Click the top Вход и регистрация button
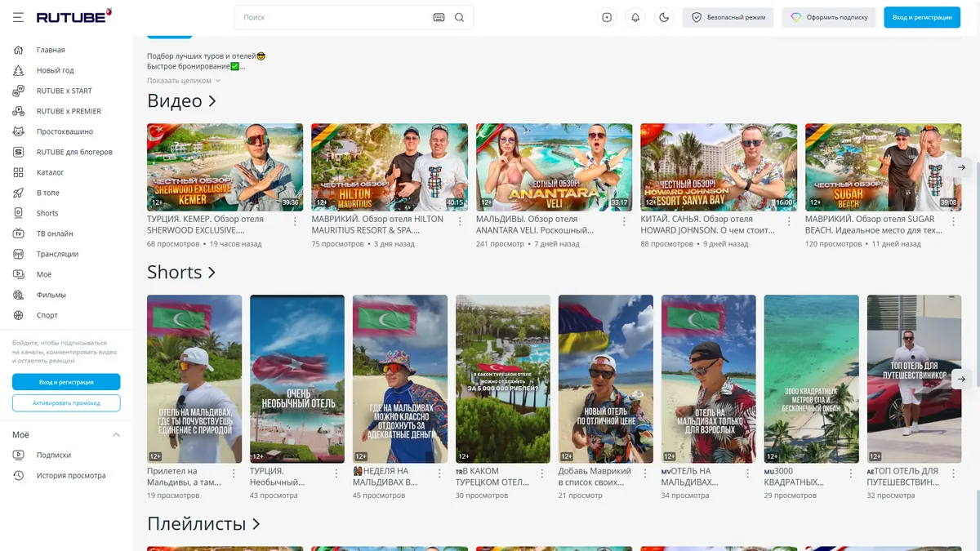Image resolution: width=980 pixels, height=551 pixels. point(922,17)
